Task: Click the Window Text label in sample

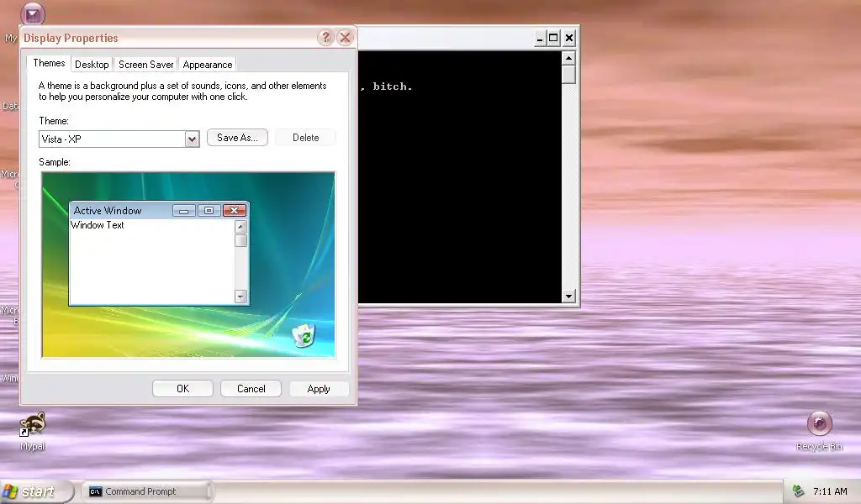Action: coord(98,225)
